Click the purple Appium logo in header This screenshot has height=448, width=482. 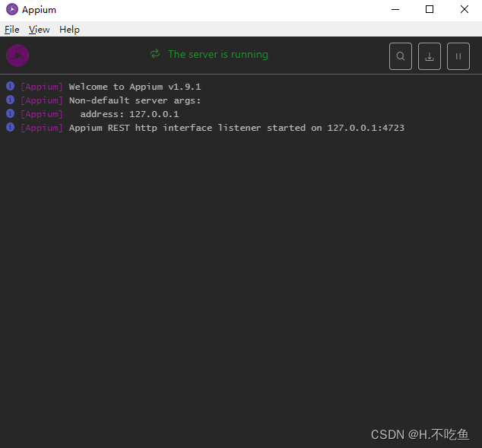click(17, 56)
